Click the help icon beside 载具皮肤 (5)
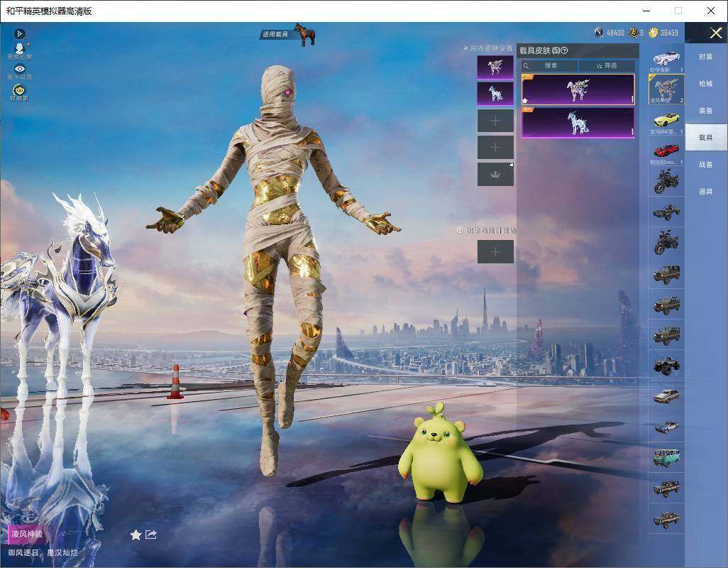728x568 pixels. pyautogui.click(x=564, y=50)
